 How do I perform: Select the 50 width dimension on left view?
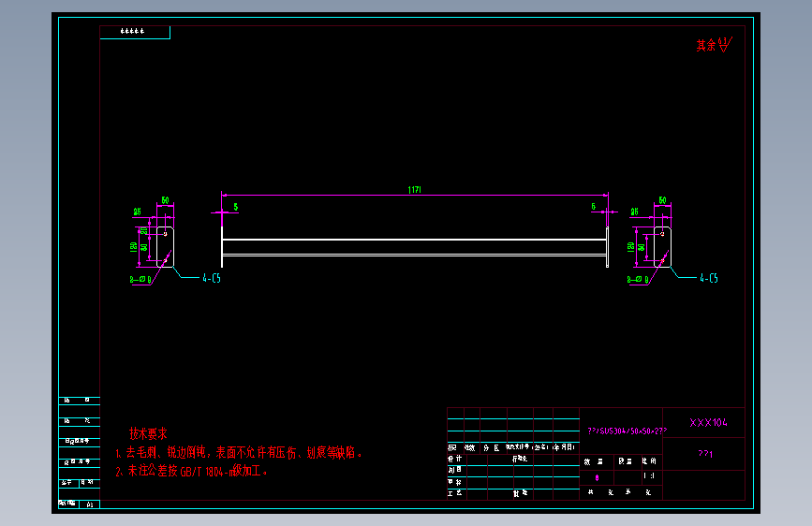coord(165,200)
